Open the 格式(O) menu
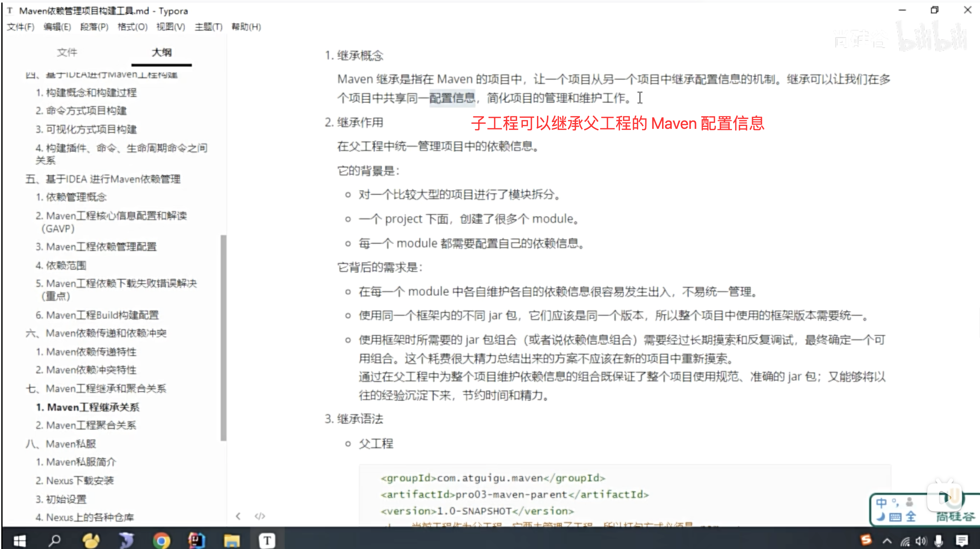Viewport: 980px width, 549px height. [x=132, y=27]
